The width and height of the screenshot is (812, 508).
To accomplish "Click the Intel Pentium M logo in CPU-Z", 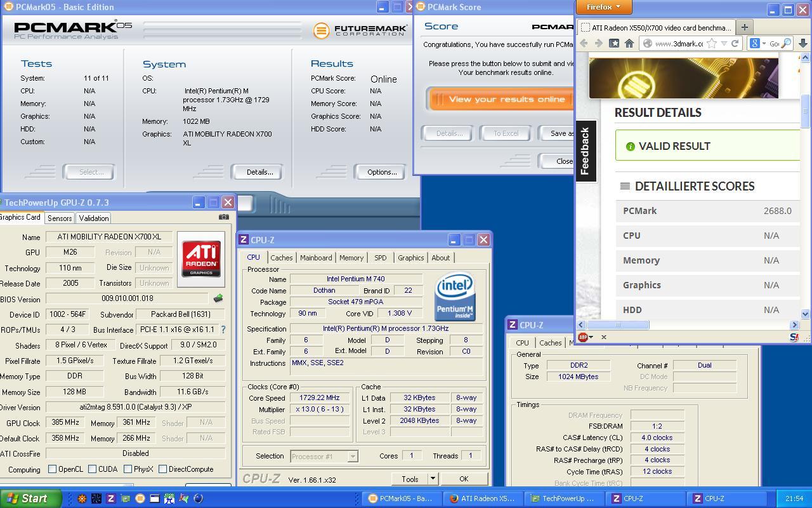I will 455,297.
